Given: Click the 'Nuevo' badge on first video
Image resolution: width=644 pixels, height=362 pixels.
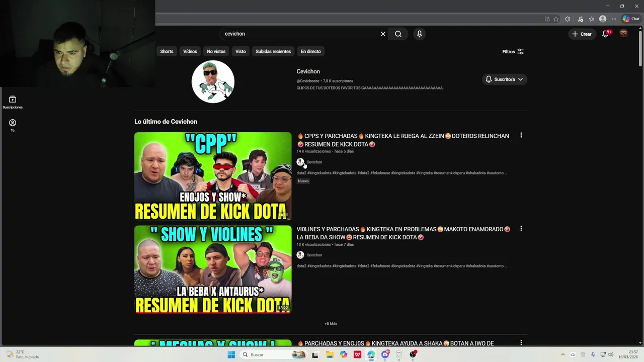Looking at the screenshot, I should [303, 181].
